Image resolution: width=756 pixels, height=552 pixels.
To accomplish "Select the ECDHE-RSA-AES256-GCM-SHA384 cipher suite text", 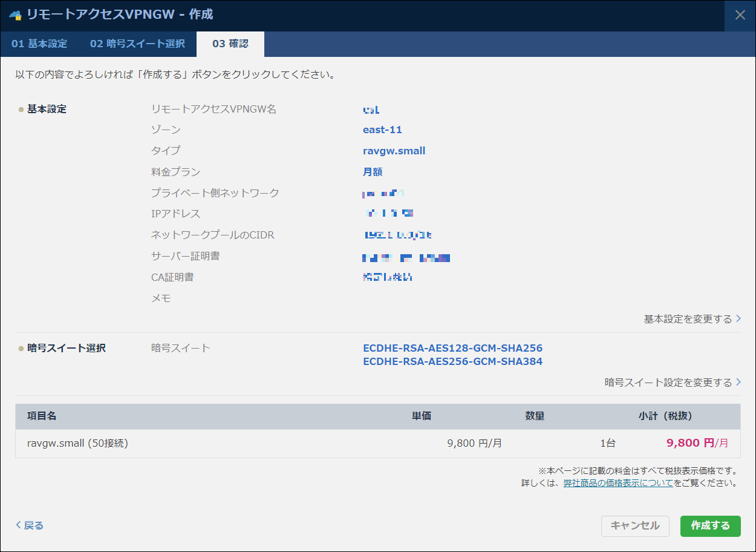I will pyautogui.click(x=452, y=362).
